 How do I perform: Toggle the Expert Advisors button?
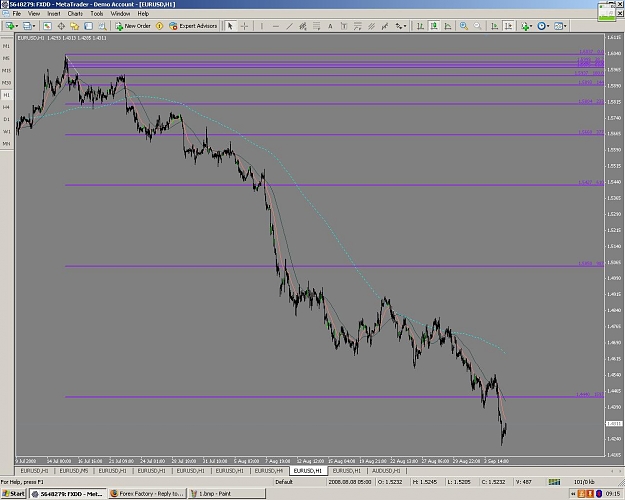click(193, 26)
